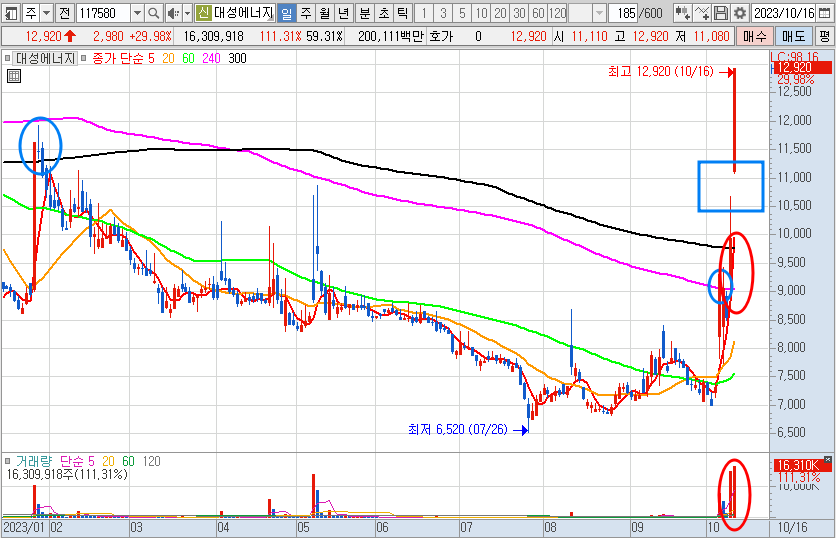The image size is (836, 538).
Task: Click the date field 2023/10/16
Action: [784, 13]
